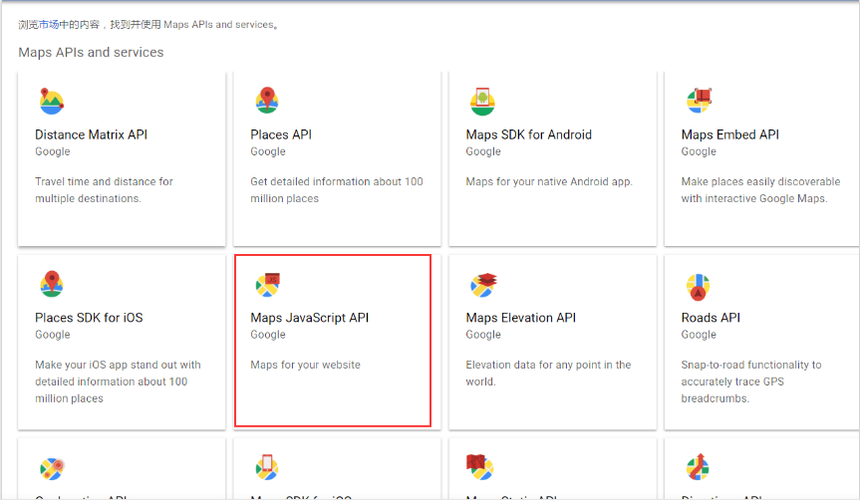Click the red book map icon in bottom row

(x=481, y=466)
